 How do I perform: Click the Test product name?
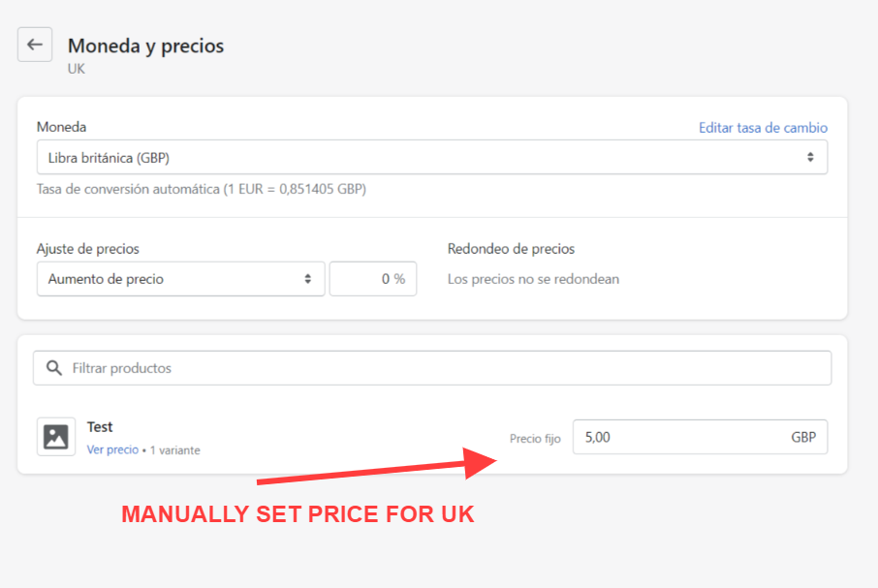coord(100,427)
